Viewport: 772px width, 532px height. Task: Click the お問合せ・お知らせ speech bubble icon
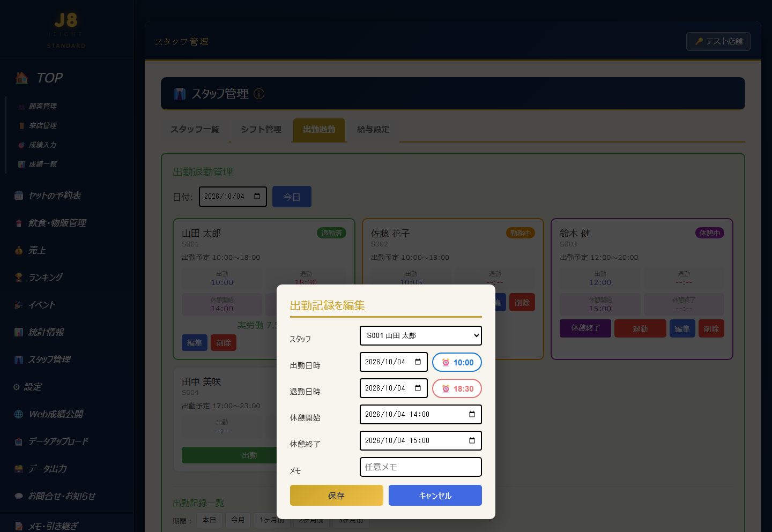19,496
